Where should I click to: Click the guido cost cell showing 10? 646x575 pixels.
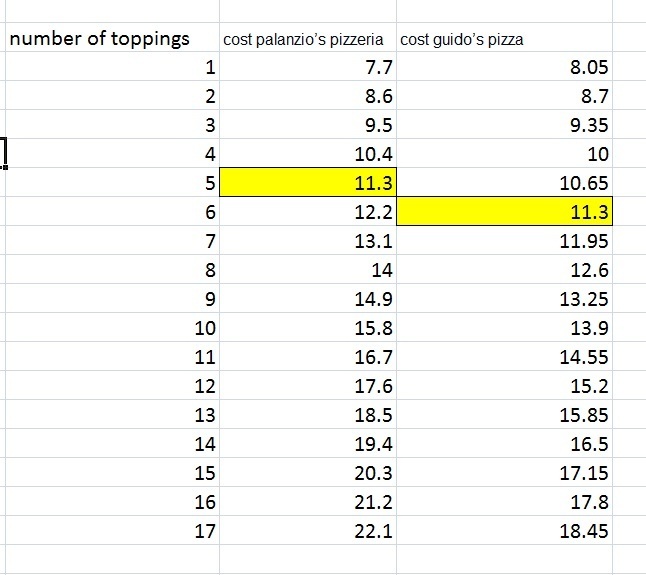point(504,153)
